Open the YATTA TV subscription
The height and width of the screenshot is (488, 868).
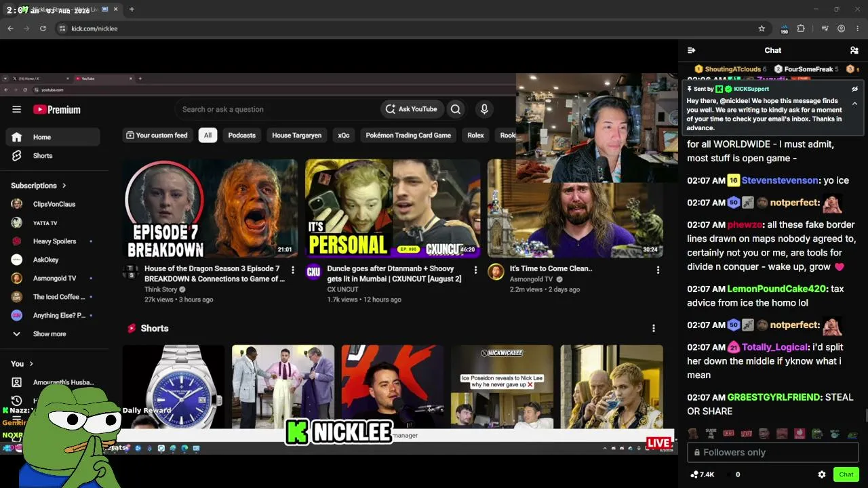[53, 223]
